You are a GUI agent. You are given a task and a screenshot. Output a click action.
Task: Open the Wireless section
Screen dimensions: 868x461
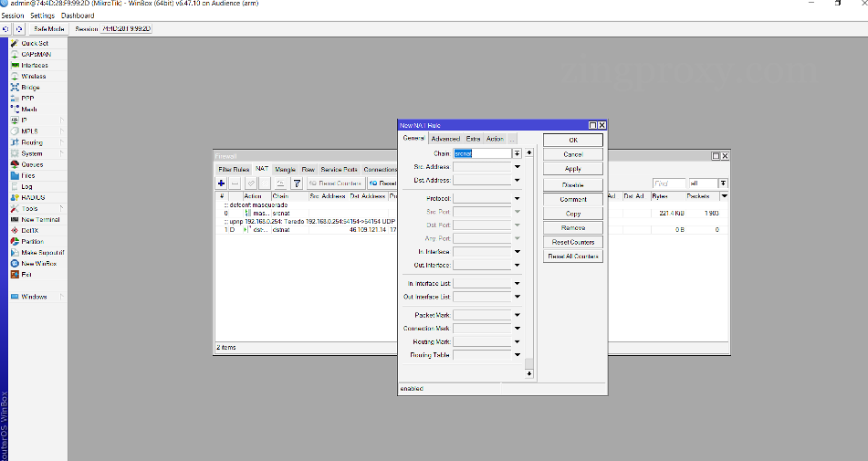point(33,77)
